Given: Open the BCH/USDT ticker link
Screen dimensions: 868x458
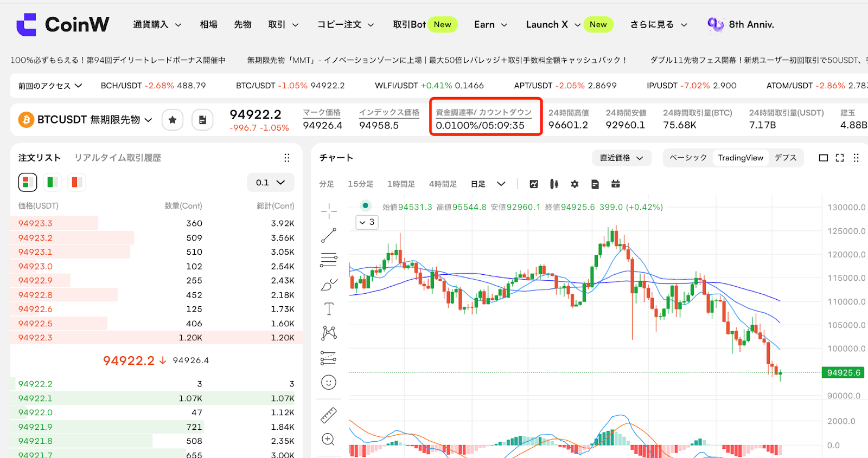Looking at the screenshot, I should click(154, 86).
